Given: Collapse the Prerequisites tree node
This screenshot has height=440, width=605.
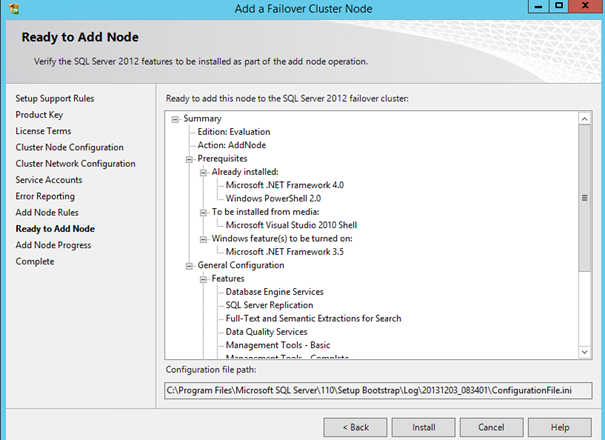Looking at the screenshot, I should tap(188, 159).
